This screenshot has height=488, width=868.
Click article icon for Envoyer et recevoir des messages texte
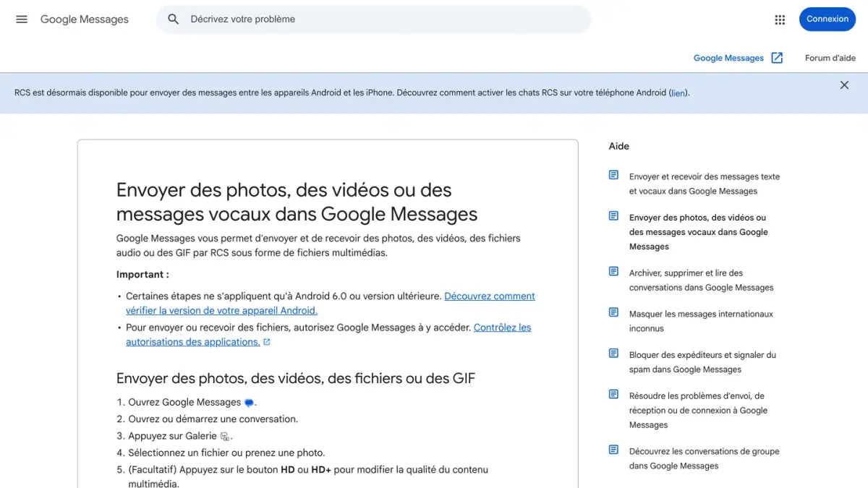pos(613,176)
